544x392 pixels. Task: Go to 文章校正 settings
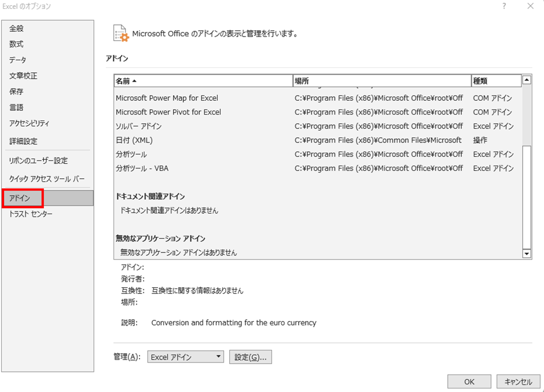(23, 76)
